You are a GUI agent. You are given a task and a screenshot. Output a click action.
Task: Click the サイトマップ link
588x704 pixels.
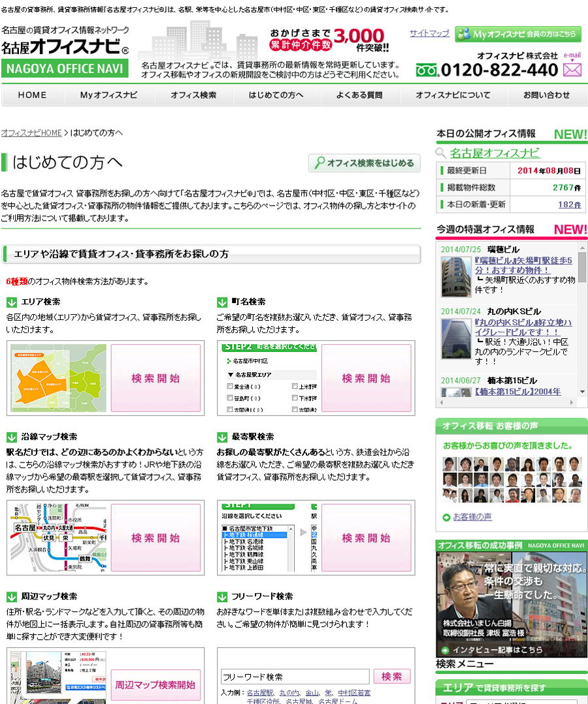tap(429, 33)
